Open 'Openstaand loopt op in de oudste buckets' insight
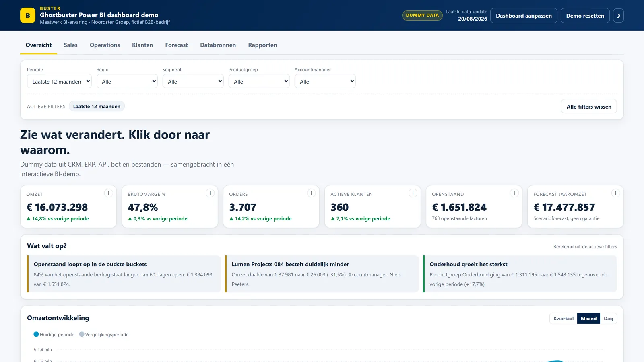Image resolution: width=644 pixels, height=362 pixels. click(x=124, y=274)
